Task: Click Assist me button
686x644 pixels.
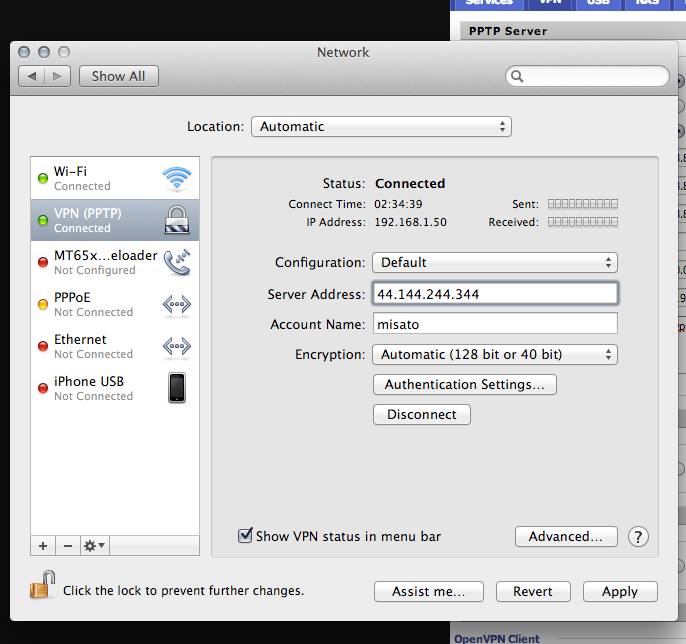Action: coord(429,592)
